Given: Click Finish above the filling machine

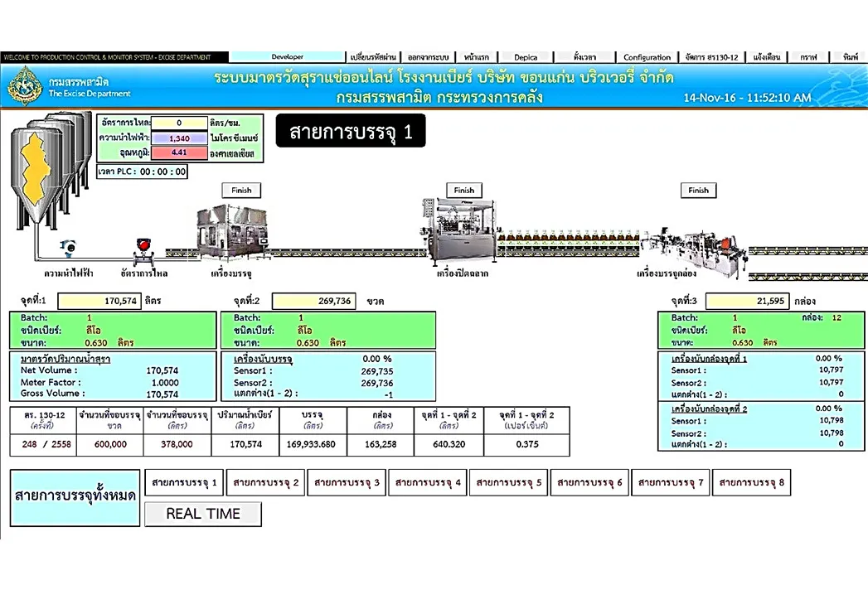Looking at the screenshot, I should tap(241, 191).
